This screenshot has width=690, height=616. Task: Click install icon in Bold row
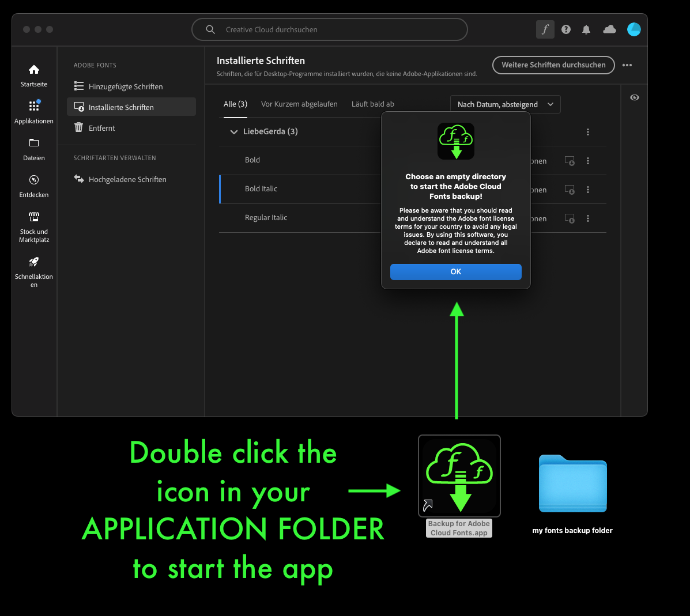pos(570,161)
